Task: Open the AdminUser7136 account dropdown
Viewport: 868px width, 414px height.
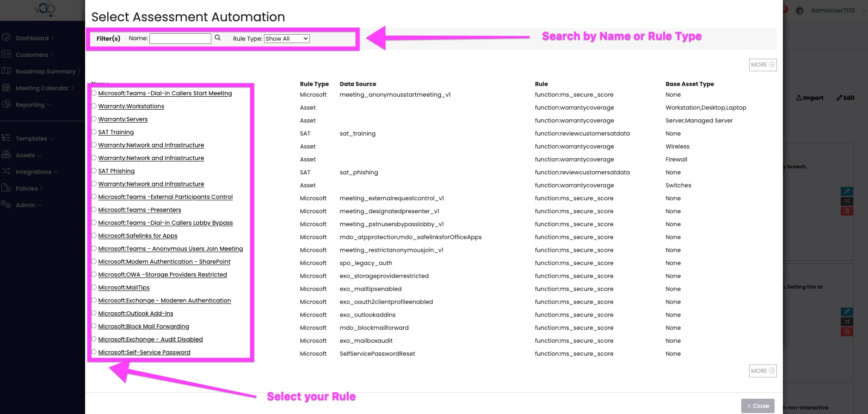Action: click(x=864, y=10)
